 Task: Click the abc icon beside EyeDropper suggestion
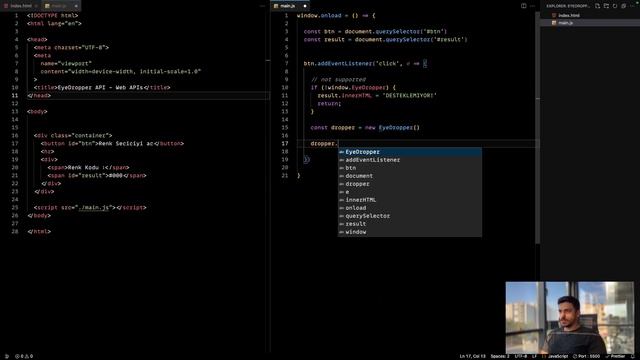click(342, 152)
